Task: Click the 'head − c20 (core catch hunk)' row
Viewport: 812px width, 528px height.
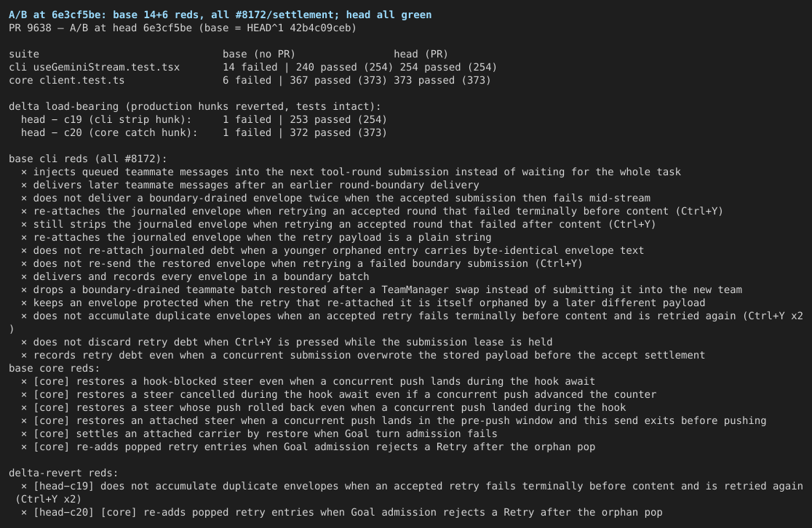Action: pos(204,132)
